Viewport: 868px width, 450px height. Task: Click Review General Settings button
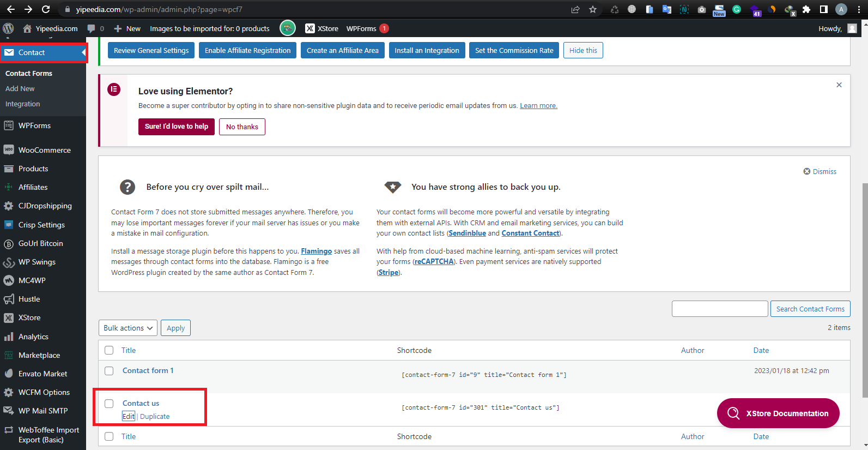(151, 50)
